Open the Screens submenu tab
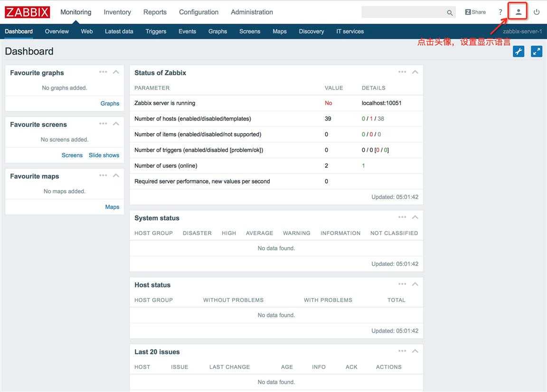 [250, 31]
